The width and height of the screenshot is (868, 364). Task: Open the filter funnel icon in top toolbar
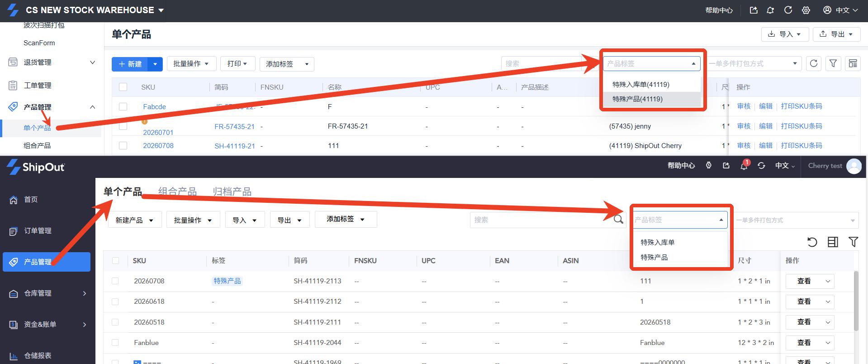[x=833, y=64]
